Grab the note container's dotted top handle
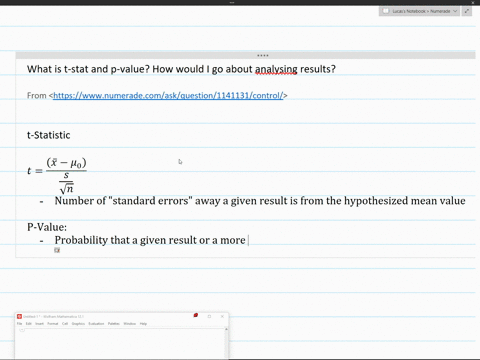The image size is (480, 360). tap(263, 55)
